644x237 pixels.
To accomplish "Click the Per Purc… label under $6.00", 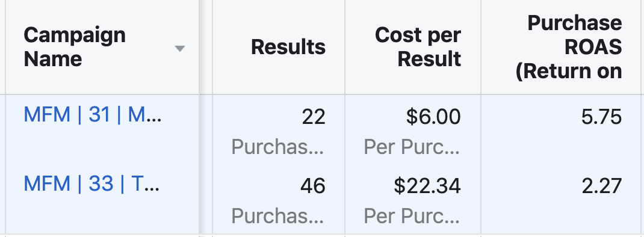I will click(x=412, y=147).
